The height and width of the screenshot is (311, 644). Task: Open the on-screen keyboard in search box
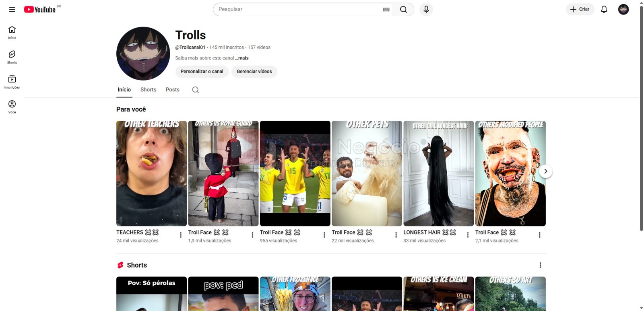click(x=386, y=9)
